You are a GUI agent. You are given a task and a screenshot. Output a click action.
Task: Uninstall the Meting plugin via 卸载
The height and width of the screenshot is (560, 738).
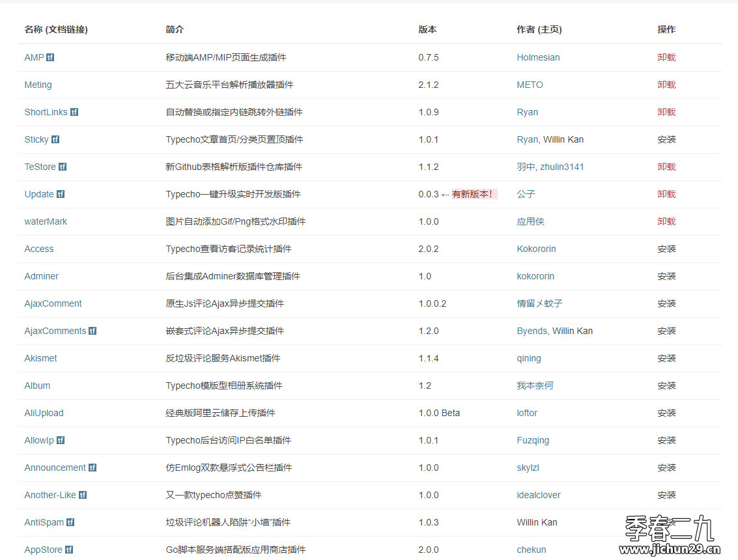(x=666, y=85)
